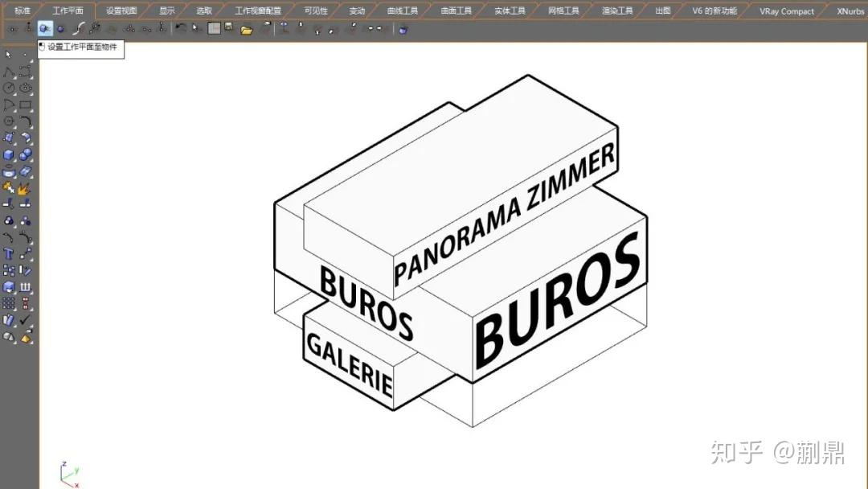Click the yellow pyramid tool icon
Viewport: 868px width, 489px height.
(26, 337)
